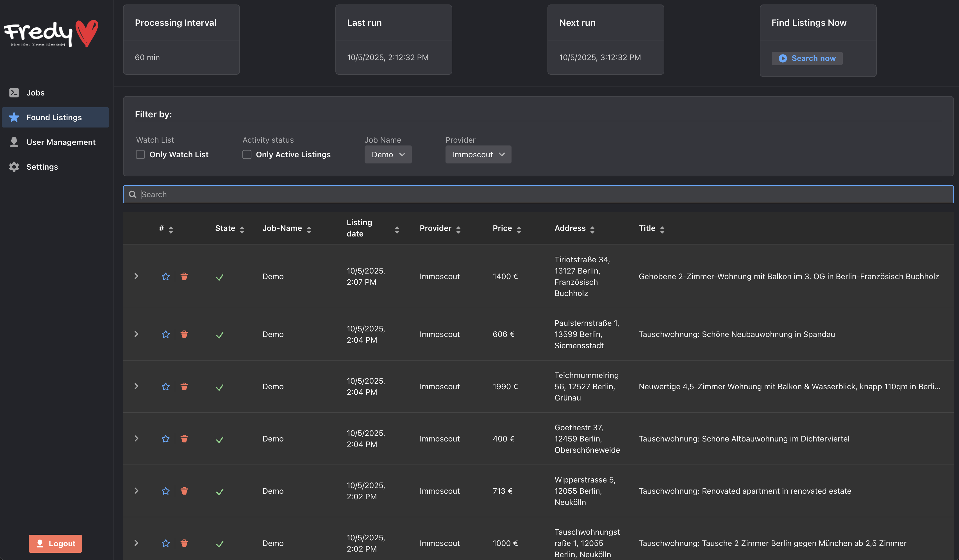Sort by Title column arrows

(x=662, y=229)
